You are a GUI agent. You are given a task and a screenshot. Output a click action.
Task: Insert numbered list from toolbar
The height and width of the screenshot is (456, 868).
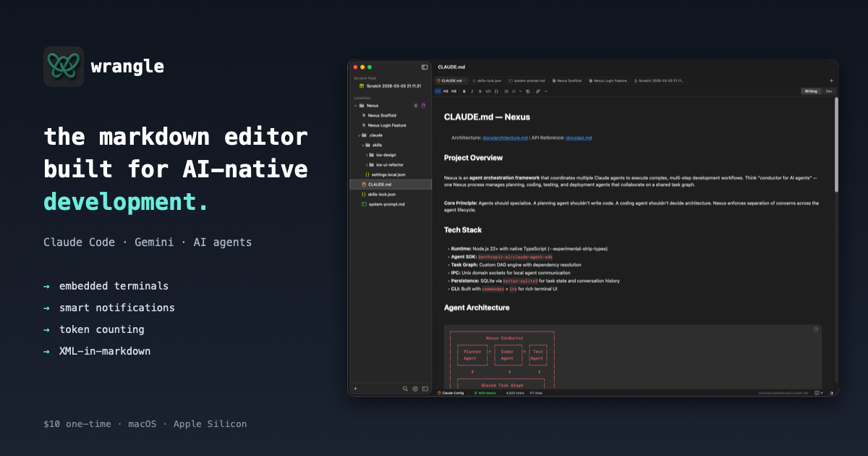(514, 91)
